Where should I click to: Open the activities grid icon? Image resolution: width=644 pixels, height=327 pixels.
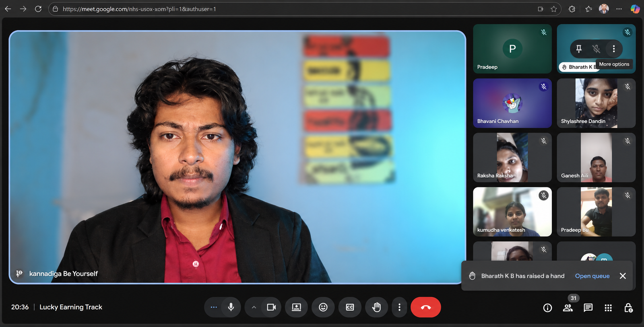click(608, 308)
